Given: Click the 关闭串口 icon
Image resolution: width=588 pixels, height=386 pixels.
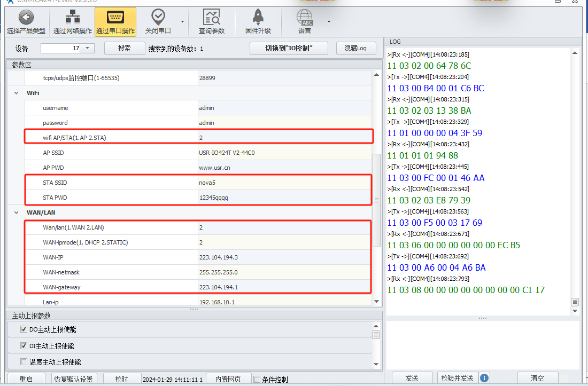Looking at the screenshot, I should (x=158, y=18).
